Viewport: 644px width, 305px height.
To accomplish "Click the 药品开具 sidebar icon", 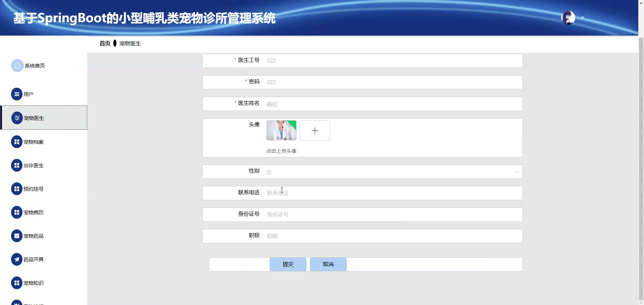I will (x=17, y=259).
